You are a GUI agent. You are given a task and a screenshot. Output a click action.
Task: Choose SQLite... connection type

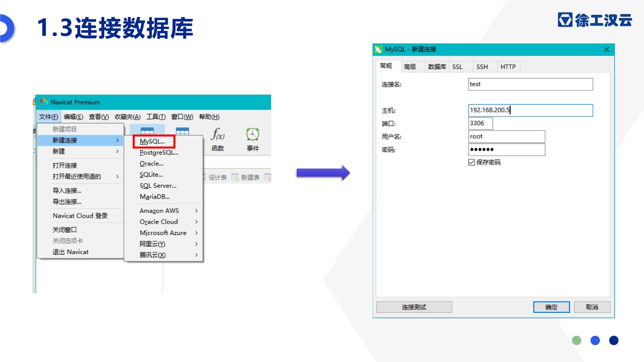pyautogui.click(x=151, y=175)
